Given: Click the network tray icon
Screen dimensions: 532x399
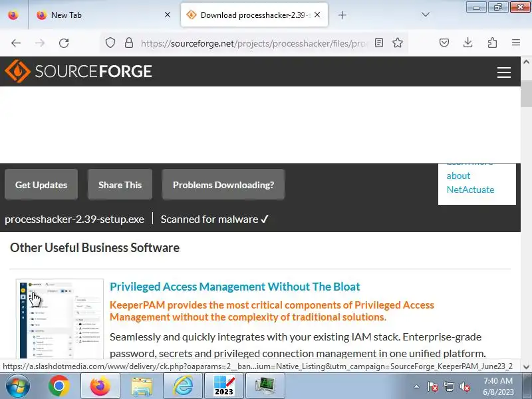Looking at the screenshot, I should tap(448, 386).
